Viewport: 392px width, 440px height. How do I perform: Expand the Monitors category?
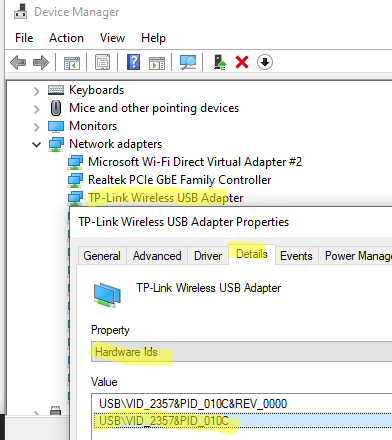pos(36,127)
